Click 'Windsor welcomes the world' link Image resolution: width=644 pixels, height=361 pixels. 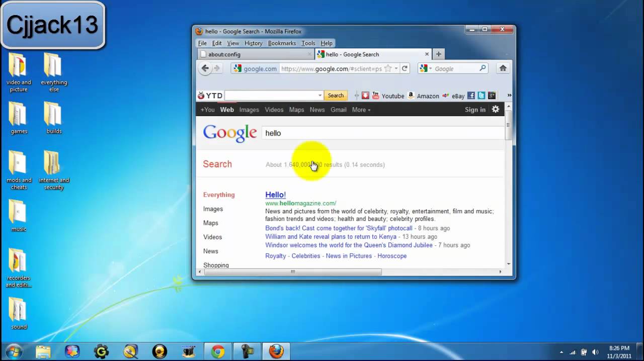(x=349, y=245)
